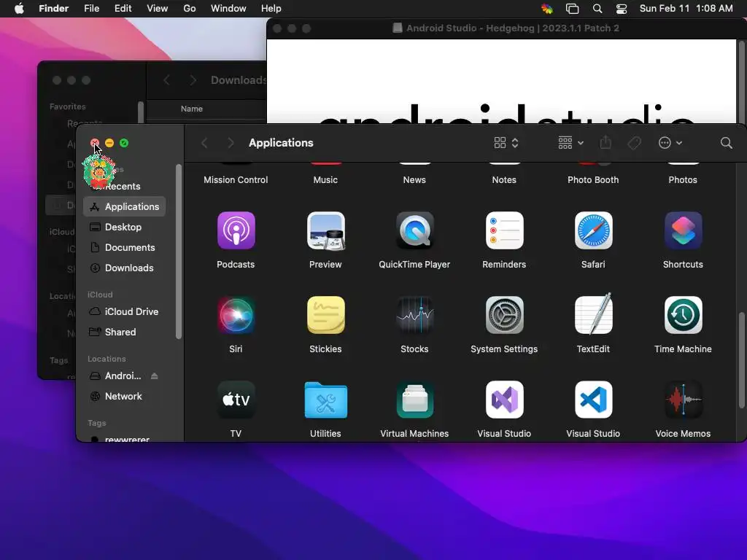The width and height of the screenshot is (747, 560).
Task: Launch QuickTime Player icon
Action: point(415,231)
